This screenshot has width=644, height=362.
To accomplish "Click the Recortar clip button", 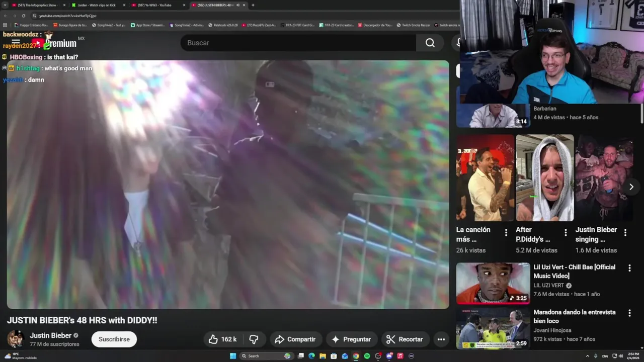I will (405, 339).
